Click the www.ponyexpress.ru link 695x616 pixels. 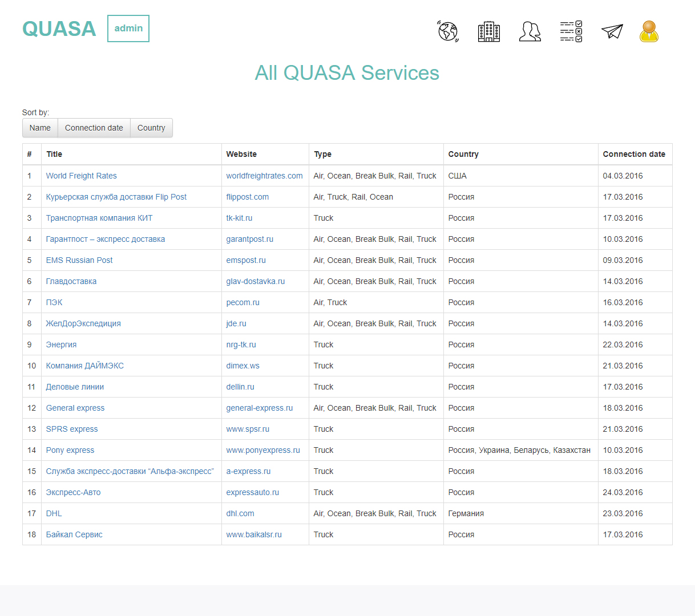pyautogui.click(x=263, y=450)
